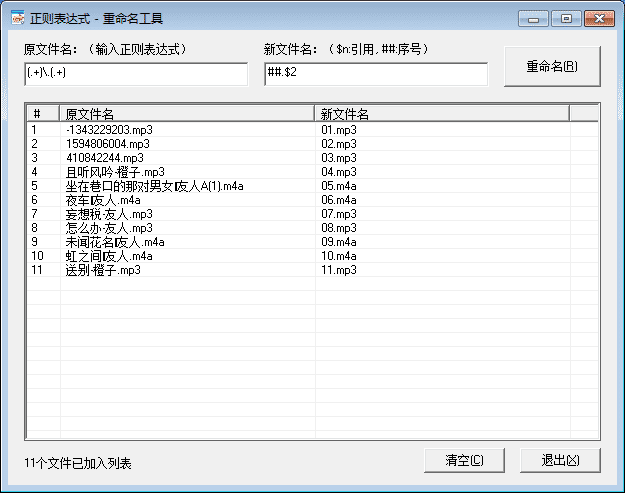Select the 且听风吟-橙子.mp3 row
The height and width of the screenshot is (493, 625).
point(115,172)
